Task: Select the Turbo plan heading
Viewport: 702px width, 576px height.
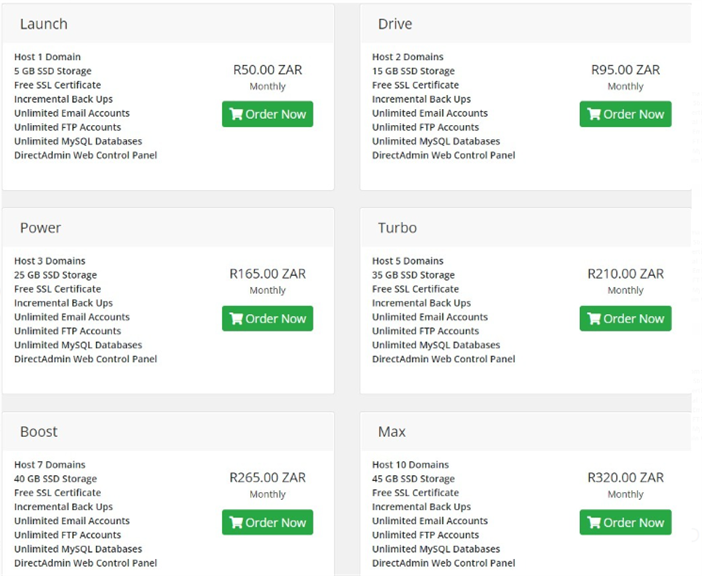Action: [397, 228]
